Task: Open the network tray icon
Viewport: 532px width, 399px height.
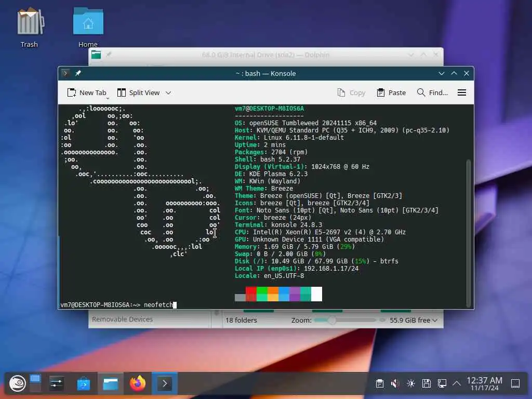Action: click(442, 383)
